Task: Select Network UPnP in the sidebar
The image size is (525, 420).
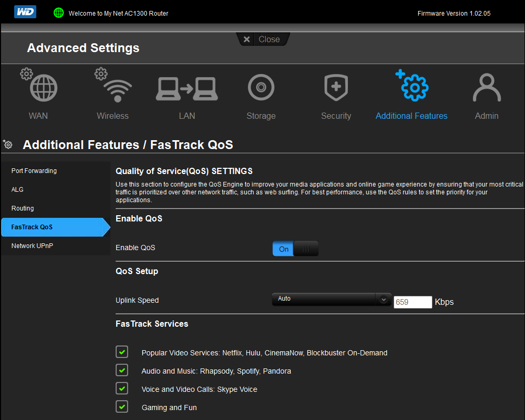Action: click(x=56, y=246)
